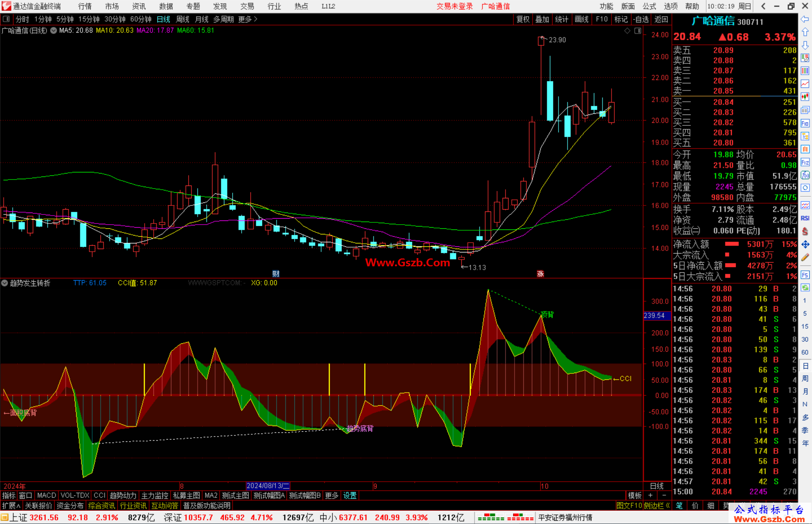Click the previous arrow beside window controls

pyautogui.click(x=763, y=6)
